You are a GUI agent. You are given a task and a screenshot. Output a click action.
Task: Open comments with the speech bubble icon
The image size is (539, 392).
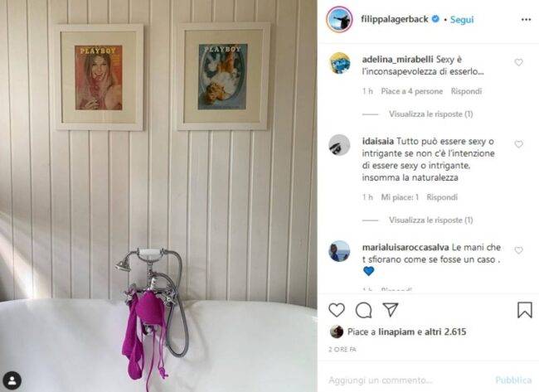point(363,310)
